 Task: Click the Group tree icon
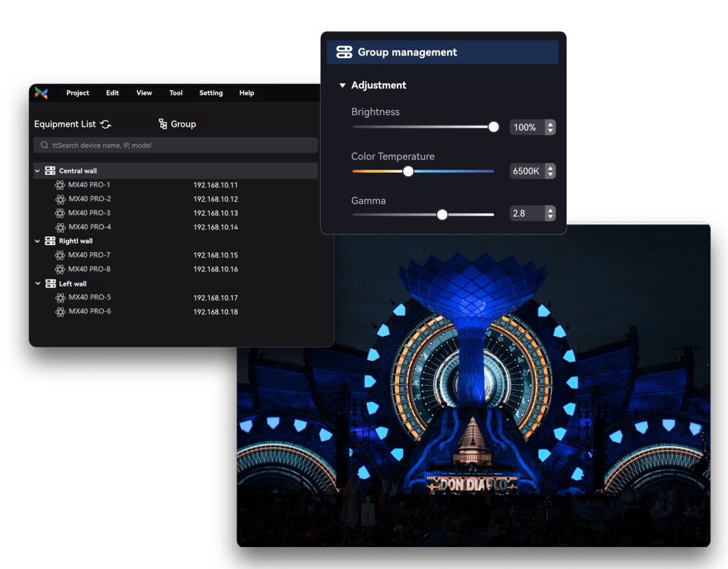coord(163,124)
